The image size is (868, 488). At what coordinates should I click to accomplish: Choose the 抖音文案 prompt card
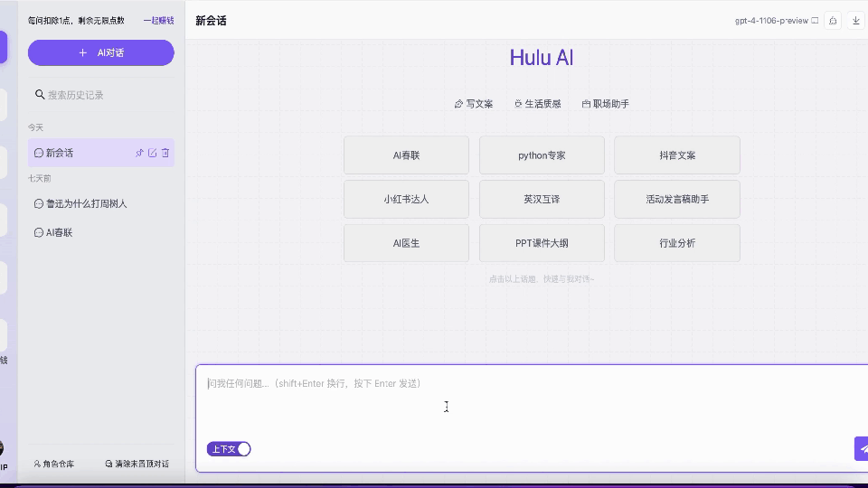pyautogui.click(x=677, y=155)
